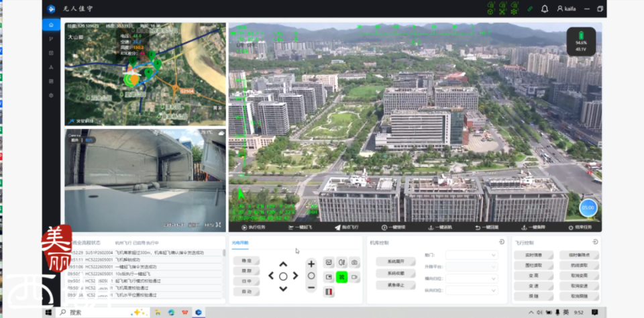This screenshot has width=644, height=318.
Task: Click the 紧急停止 button
Action: tap(396, 284)
